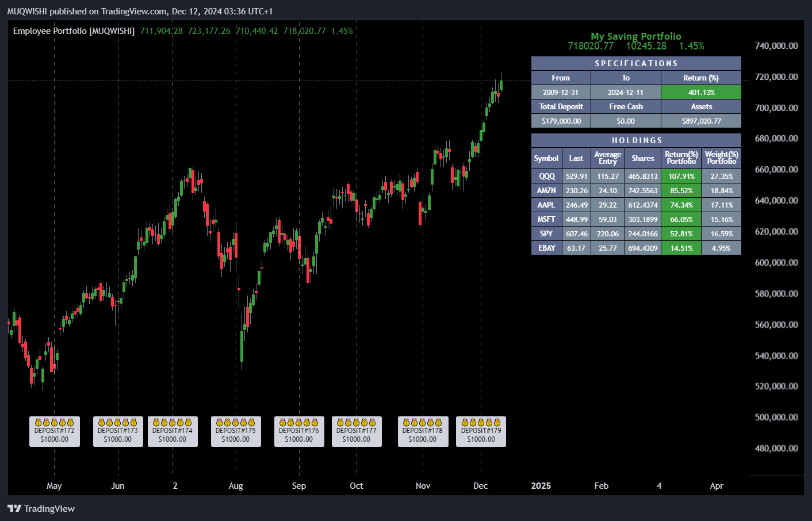The image size is (812, 521).
Task: Click the Free Cash header cell
Action: point(626,106)
